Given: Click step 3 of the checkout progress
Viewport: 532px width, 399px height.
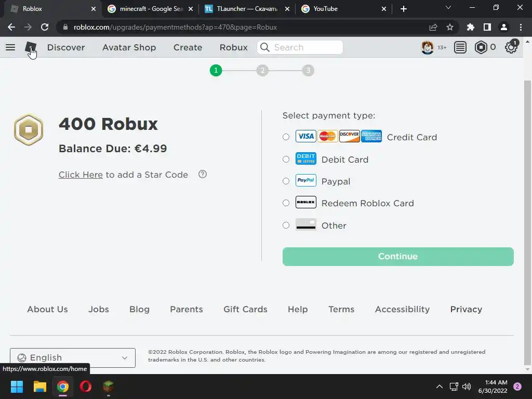Looking at the screenshot, I should pos(308,70).
